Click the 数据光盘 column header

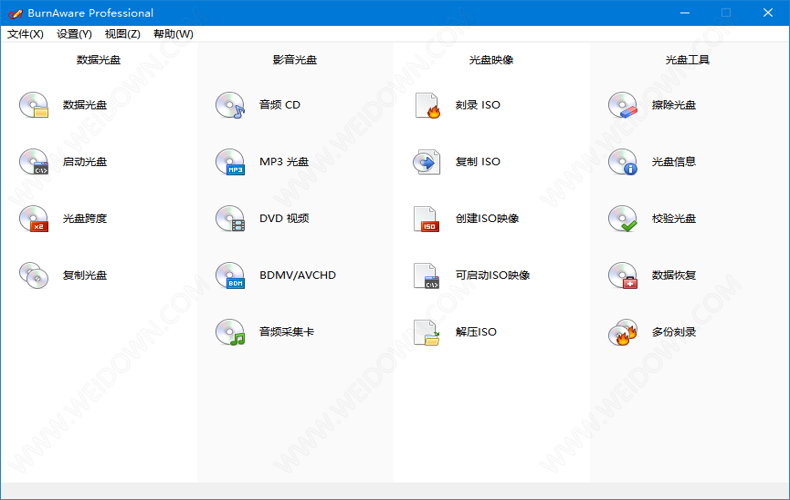click(99, 60)
